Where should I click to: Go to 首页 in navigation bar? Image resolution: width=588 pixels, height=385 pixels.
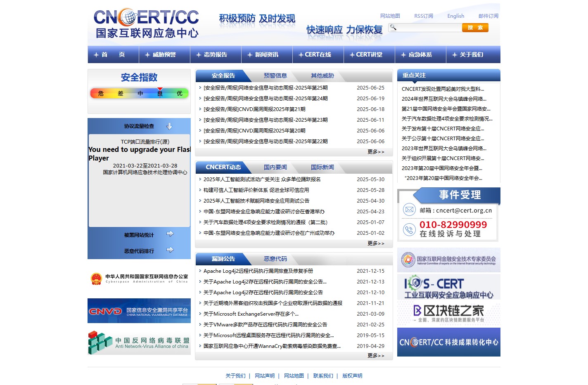113,54
